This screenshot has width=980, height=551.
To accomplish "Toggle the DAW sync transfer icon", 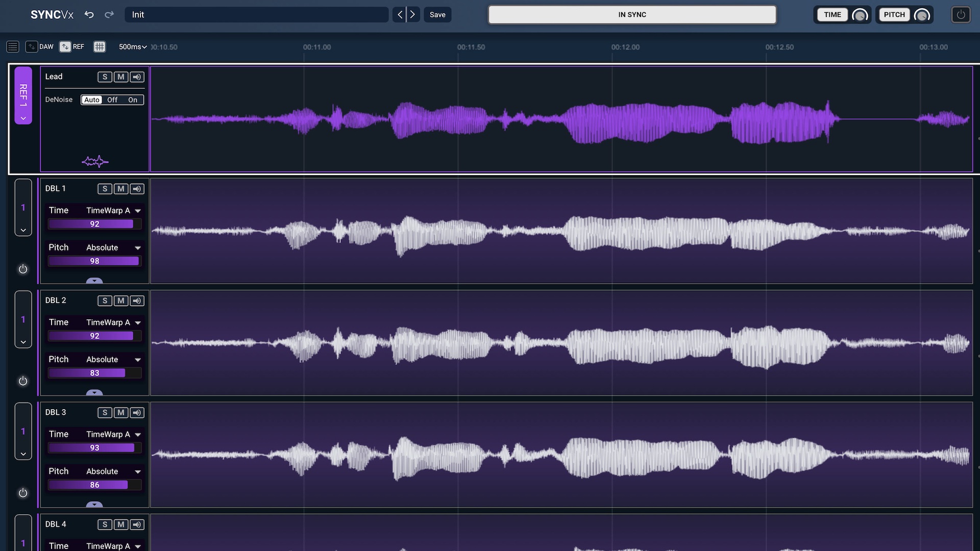I will pyautogui.click(x=31, y=46).
